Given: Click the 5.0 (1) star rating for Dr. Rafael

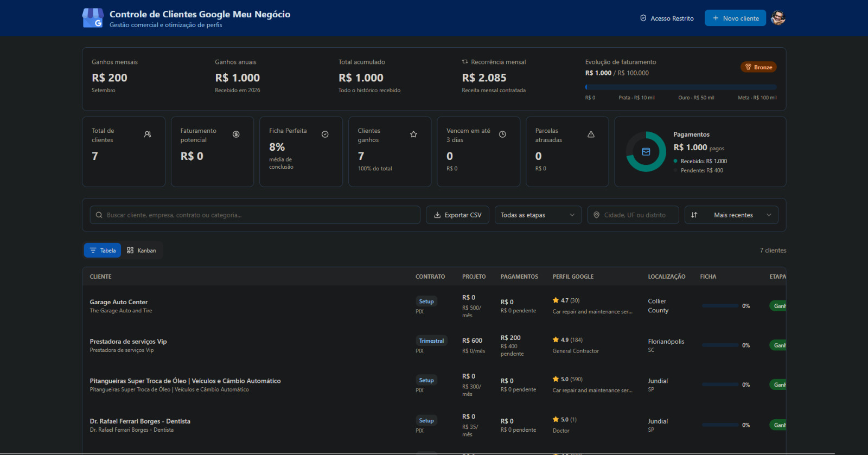Looking at the screenshot, I should (x=565, y=419).
